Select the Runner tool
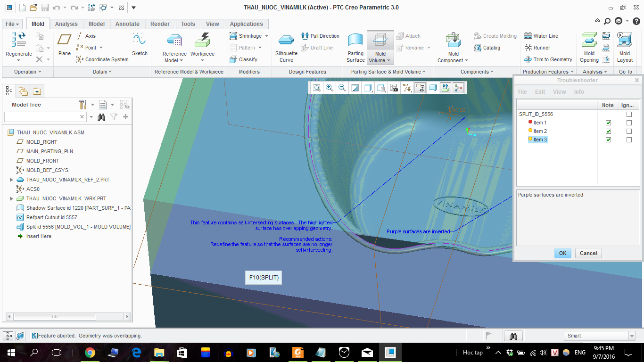Image resolution: width=644 pixels, height=362 pixels. point(537,48)
